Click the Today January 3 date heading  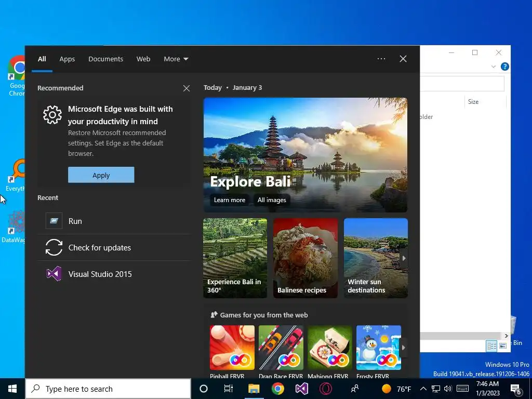click(233, 87)
